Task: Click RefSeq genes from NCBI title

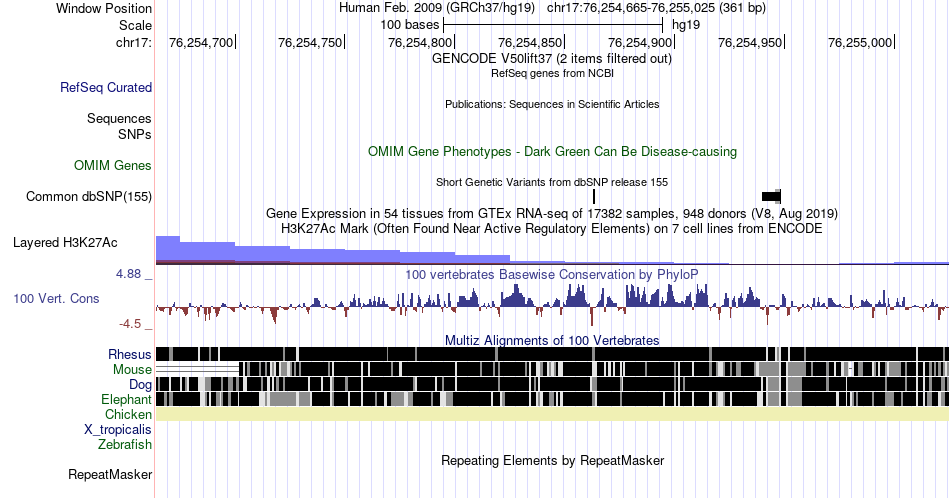Action: (552, 73)
